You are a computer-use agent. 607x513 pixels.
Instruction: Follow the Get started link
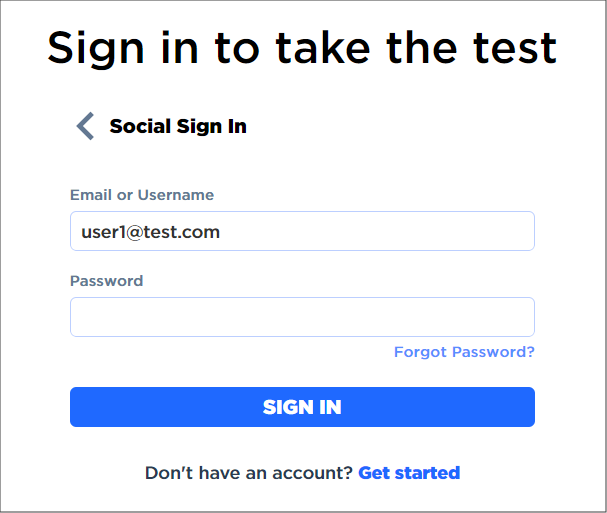[x=409, y=473]
